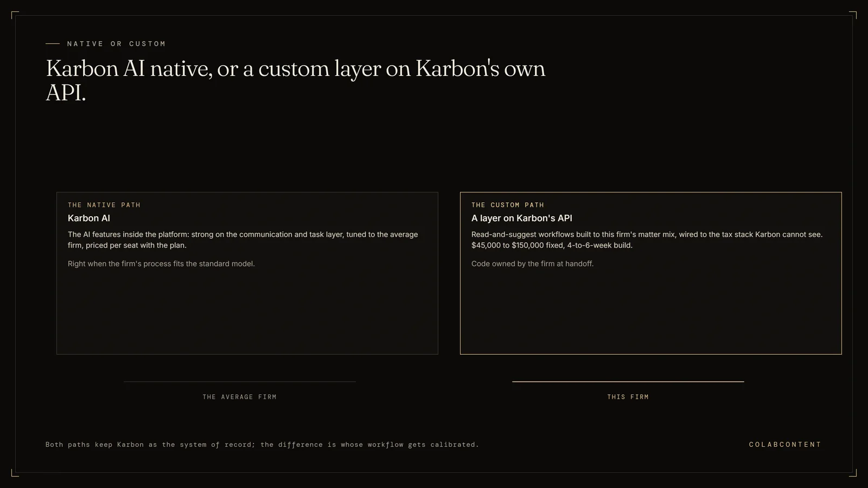Viewport: 868px width, 488px height.
Task: Click the COLABCONTENT brand mark
Action: point(785,445)
